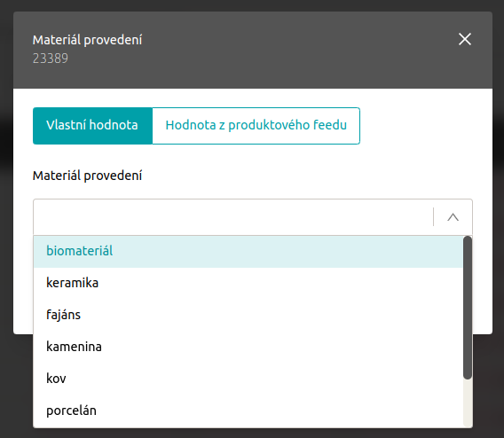Click the dialog title Materiál provedení in header
This screenshot has width=504, height=438.
coord(87,40)
